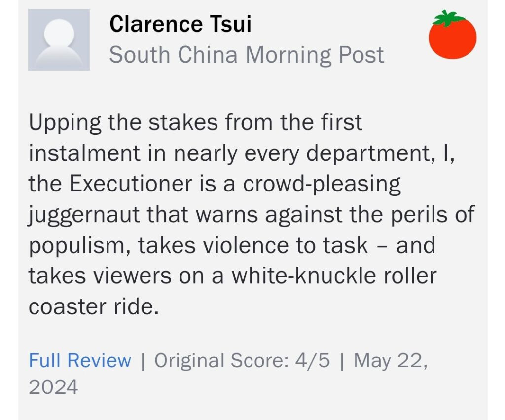The height and width of the screenshot is (420, 505).
Task: Open the Full Review link
Action: coord(80,361)
